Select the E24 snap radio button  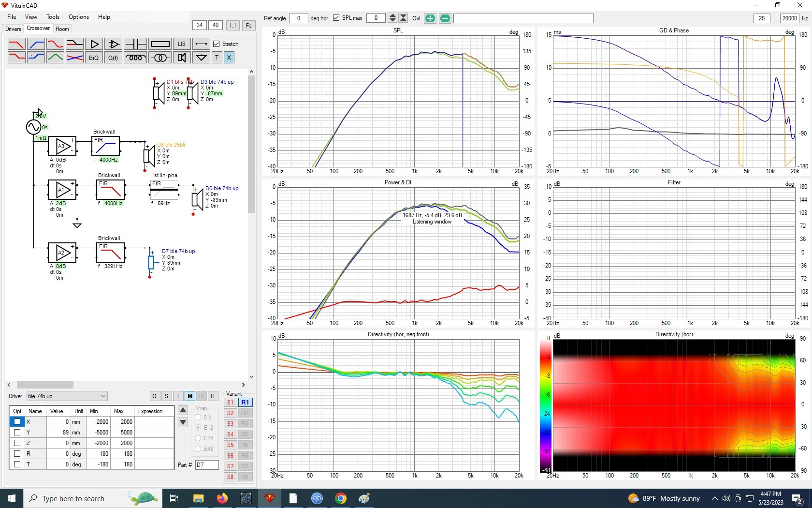coord(198,438)
